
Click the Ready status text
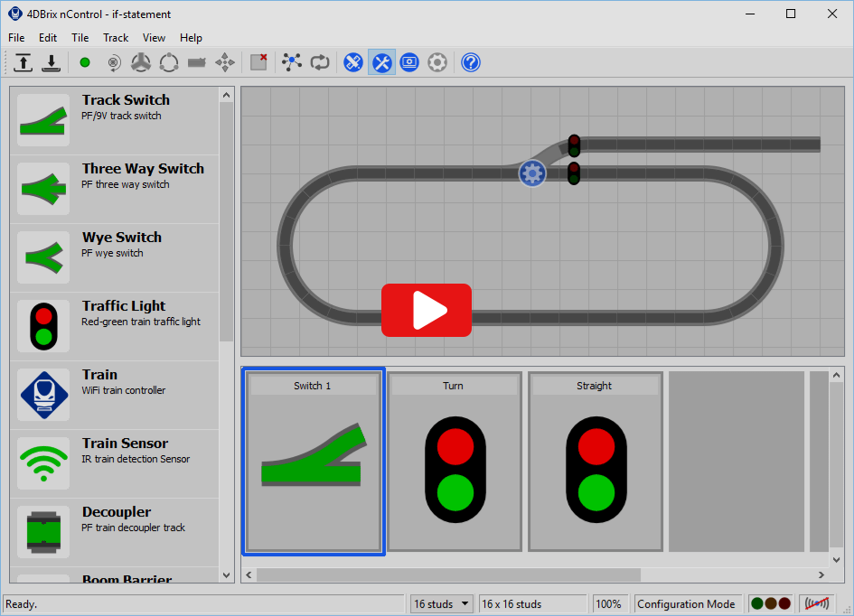22,604
